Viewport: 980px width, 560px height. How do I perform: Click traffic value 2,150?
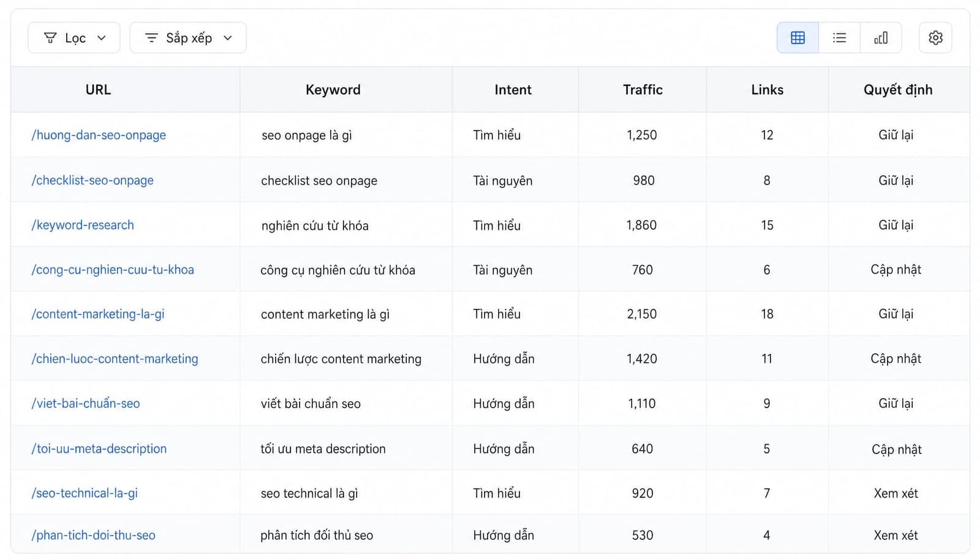[642, 314]
